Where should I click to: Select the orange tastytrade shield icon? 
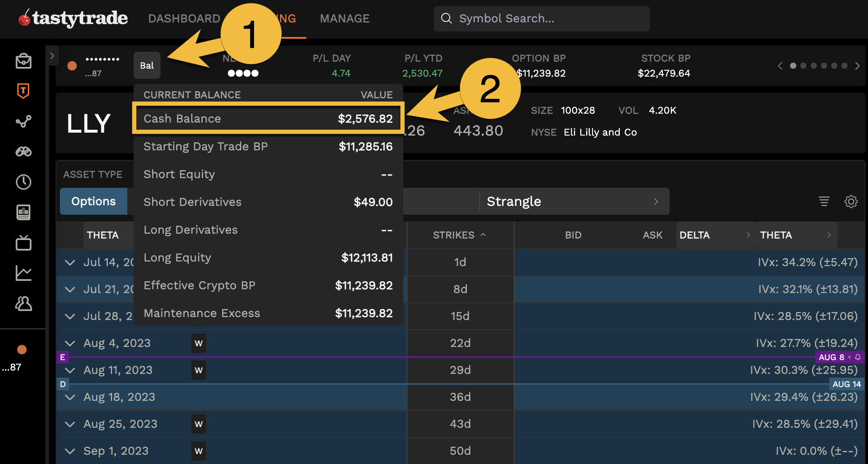(x=24, y=91)
